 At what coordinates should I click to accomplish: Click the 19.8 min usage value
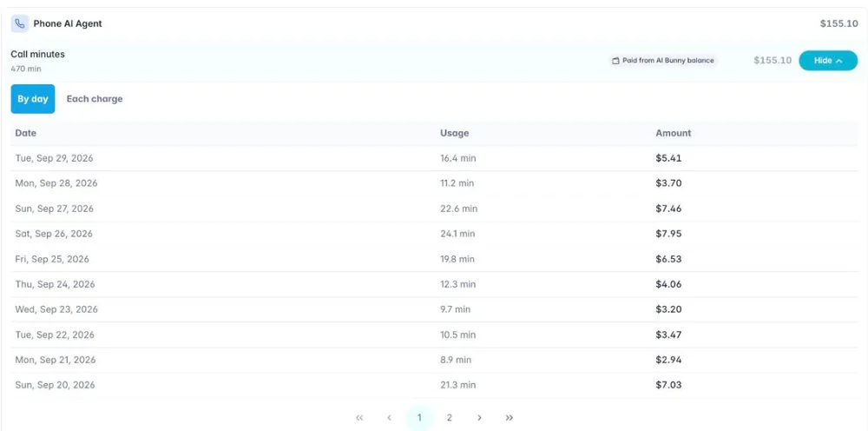click(457, 259)
